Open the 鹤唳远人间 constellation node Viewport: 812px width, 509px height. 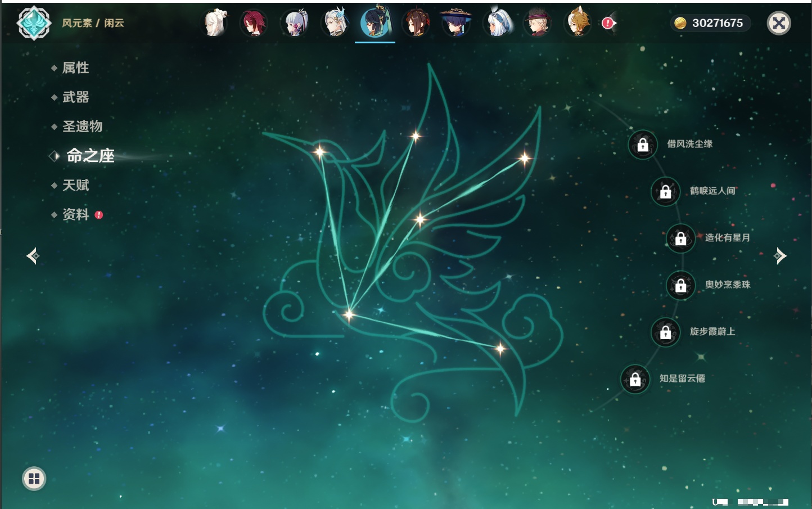666,191
